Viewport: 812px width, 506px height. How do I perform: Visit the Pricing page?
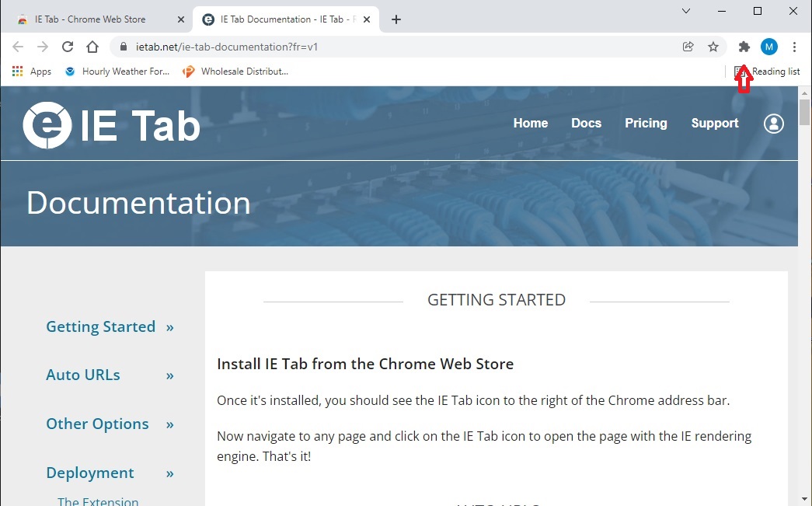(x=646, y=123)
